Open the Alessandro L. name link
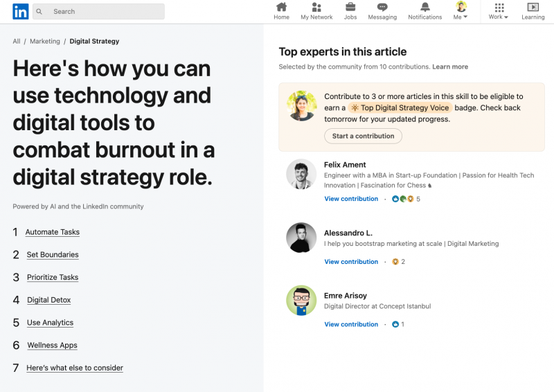 [x=348, y=233]
